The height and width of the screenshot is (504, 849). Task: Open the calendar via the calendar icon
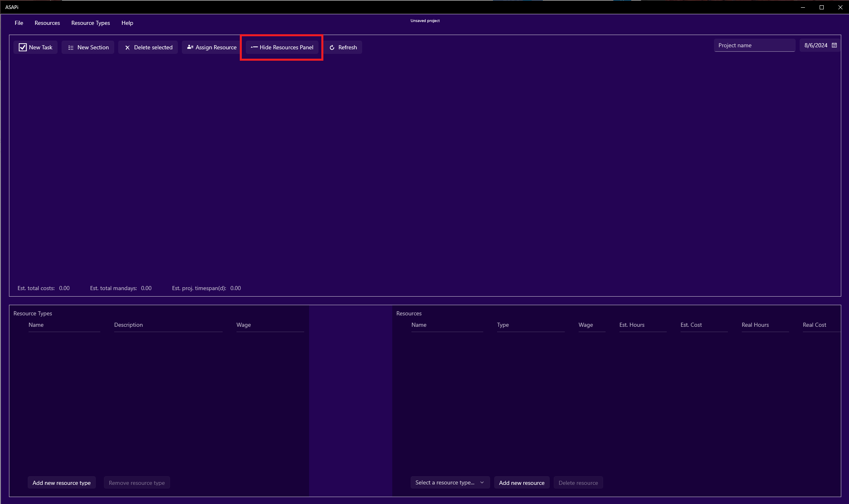point(834,45)
